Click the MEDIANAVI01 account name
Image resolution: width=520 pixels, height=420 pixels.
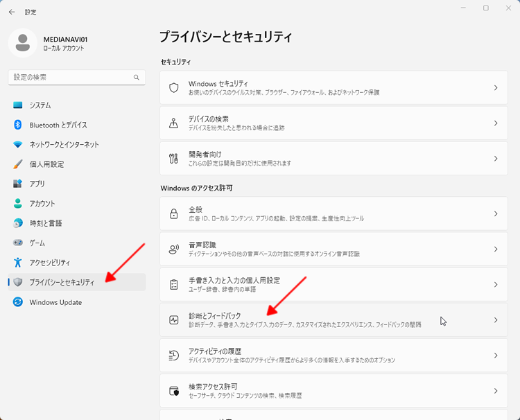[65, 40]
